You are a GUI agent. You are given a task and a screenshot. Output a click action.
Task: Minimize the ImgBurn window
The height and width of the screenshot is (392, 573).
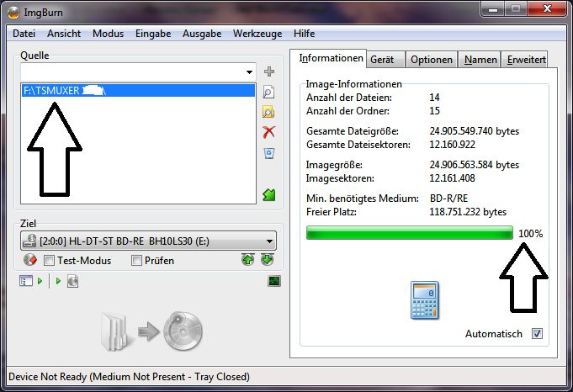tap(492, 9)
